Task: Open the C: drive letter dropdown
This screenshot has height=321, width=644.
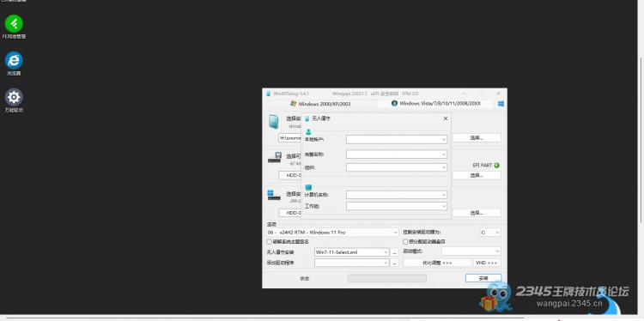Action: [490, 233]
